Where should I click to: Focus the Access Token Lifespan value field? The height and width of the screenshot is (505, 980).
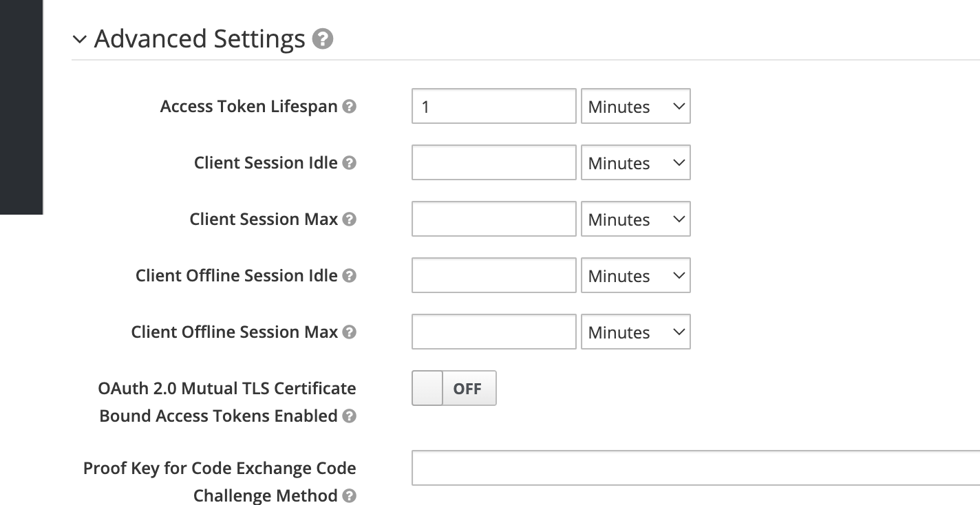[x=494, y=107]
